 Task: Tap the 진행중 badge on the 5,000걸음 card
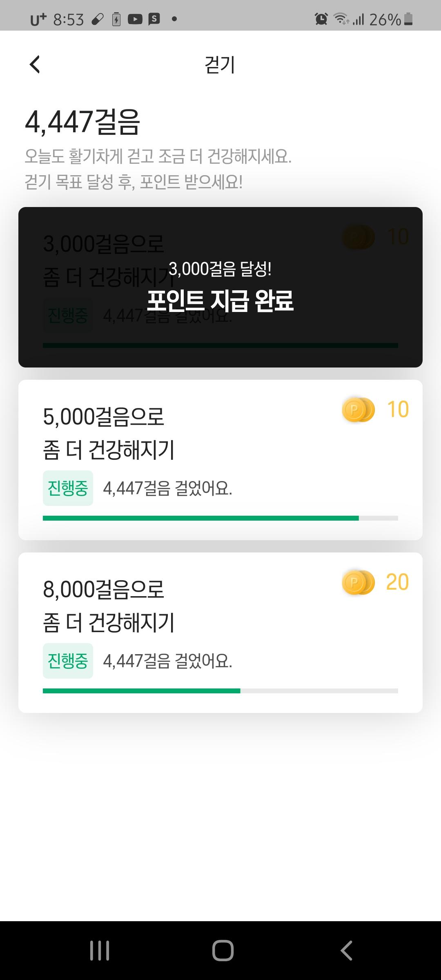(x=68, y=488)
